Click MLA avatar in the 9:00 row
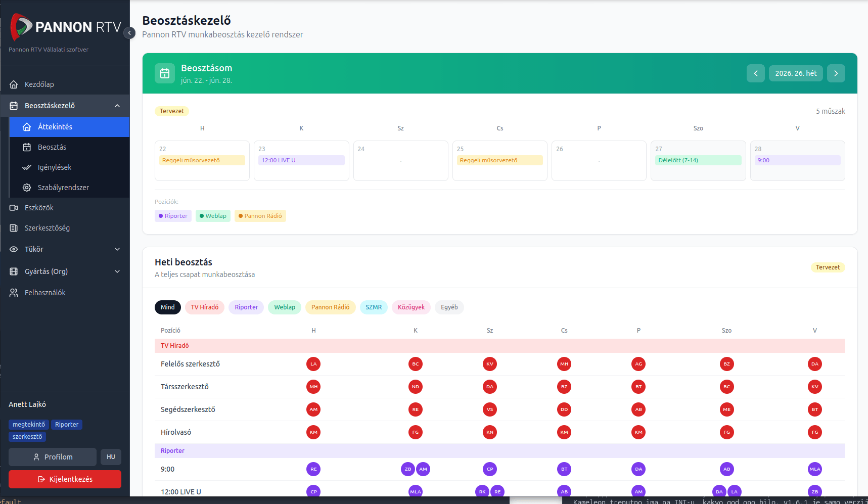Image resolution: width=868 pixels, height=504 pixels. click(x=815, y=469)
